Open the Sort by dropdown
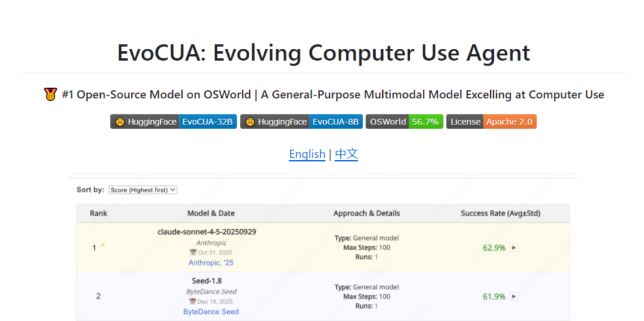Viewport: 644px width, 321px height. (143, 190)
